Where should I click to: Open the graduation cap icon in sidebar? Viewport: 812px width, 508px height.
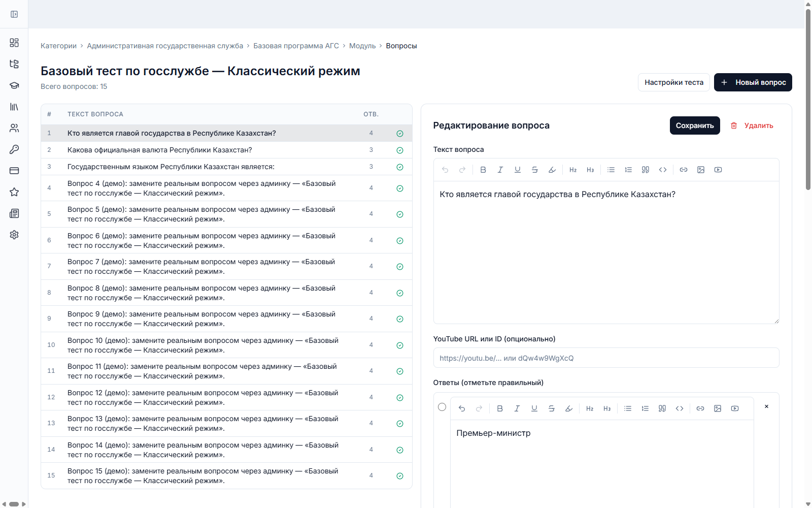tap(14, 85)
